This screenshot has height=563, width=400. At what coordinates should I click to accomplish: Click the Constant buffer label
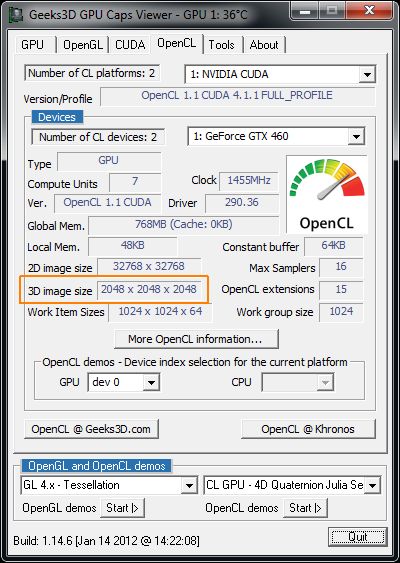[x=261, y=248]
